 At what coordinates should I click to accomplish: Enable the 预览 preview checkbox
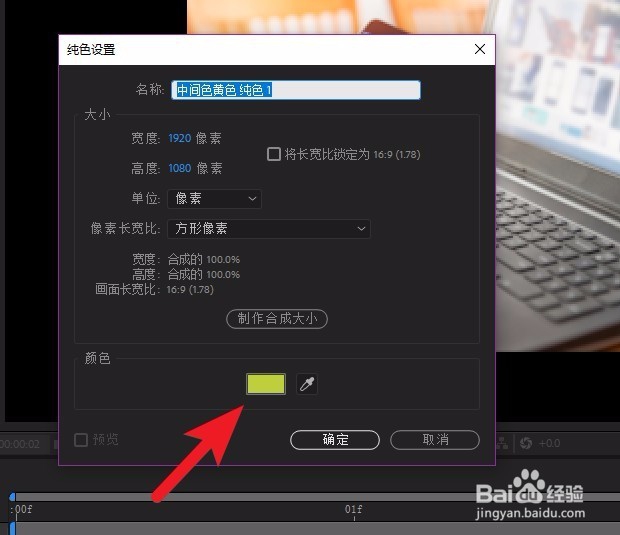81,440
